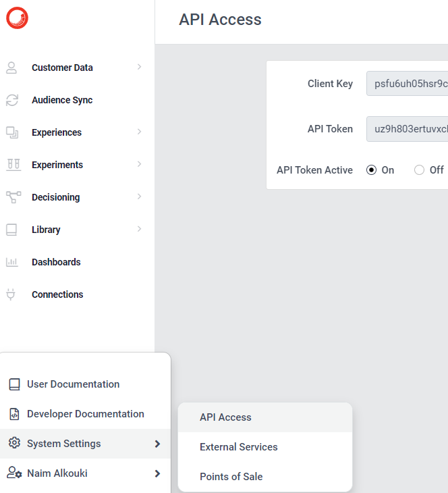Click the System Settings gear icon
This screenshot has height=493, width=448.
pos(14,443)
